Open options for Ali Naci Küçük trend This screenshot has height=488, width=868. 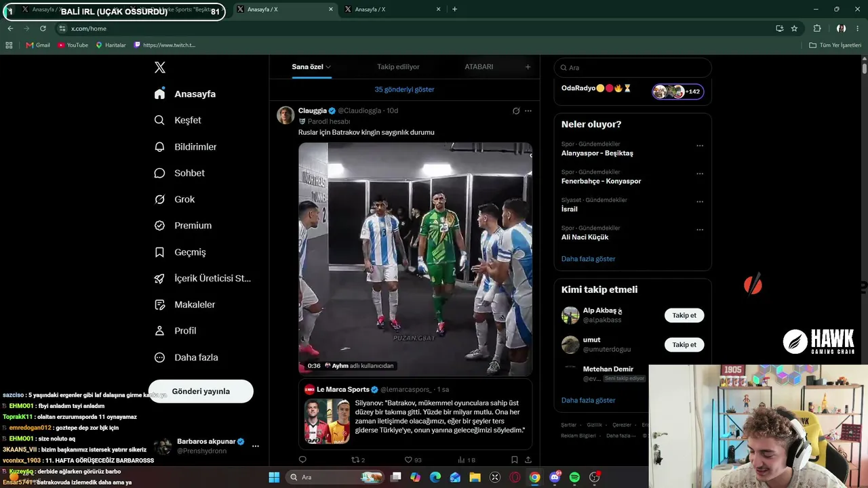(x=700, y=229)
